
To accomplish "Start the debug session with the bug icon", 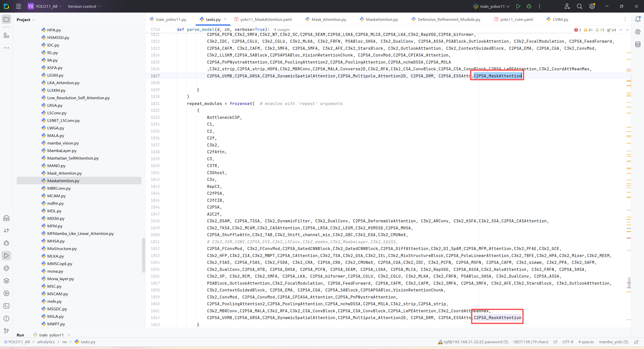I will coord(529,6).
